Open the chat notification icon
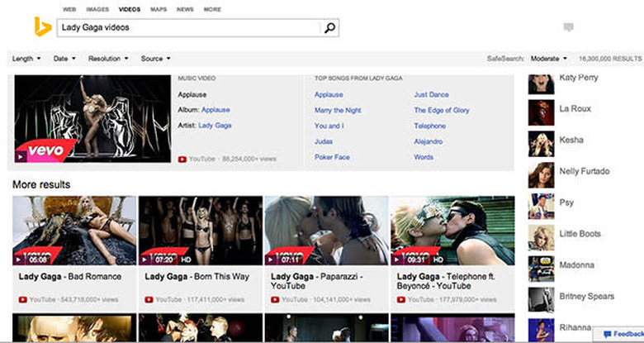 (568, 28)
